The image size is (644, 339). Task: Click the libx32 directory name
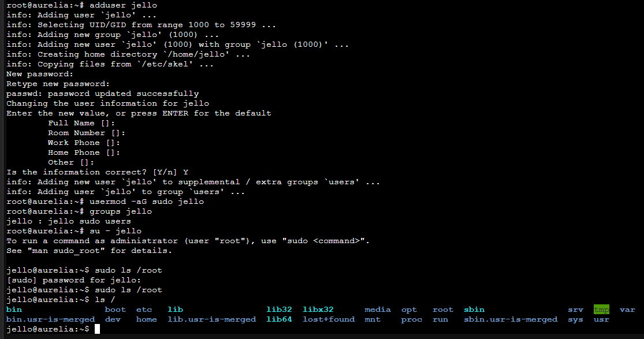[318, 310]
